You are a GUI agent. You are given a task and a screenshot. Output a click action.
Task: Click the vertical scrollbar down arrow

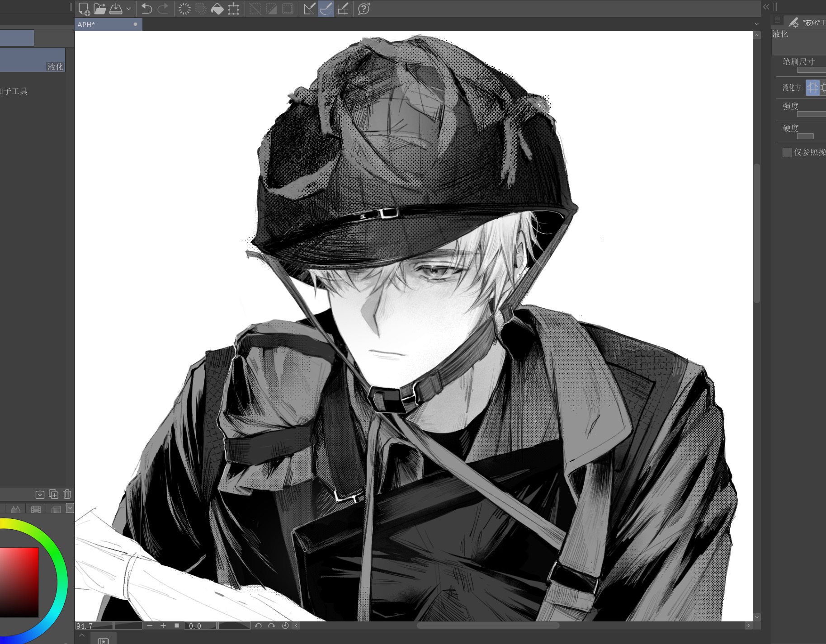pyautogui.click(x=757, y=617)
